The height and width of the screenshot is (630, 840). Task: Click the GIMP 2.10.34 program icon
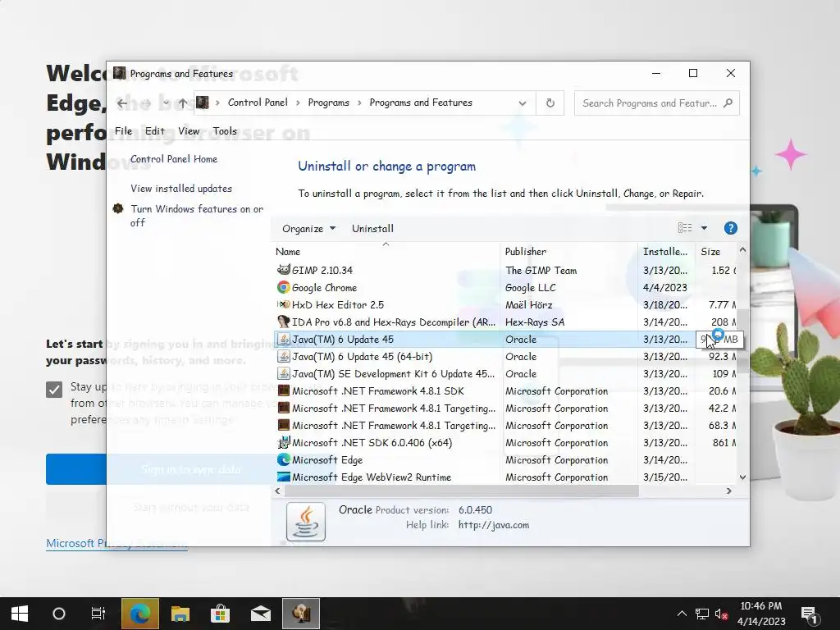point(283,270)
